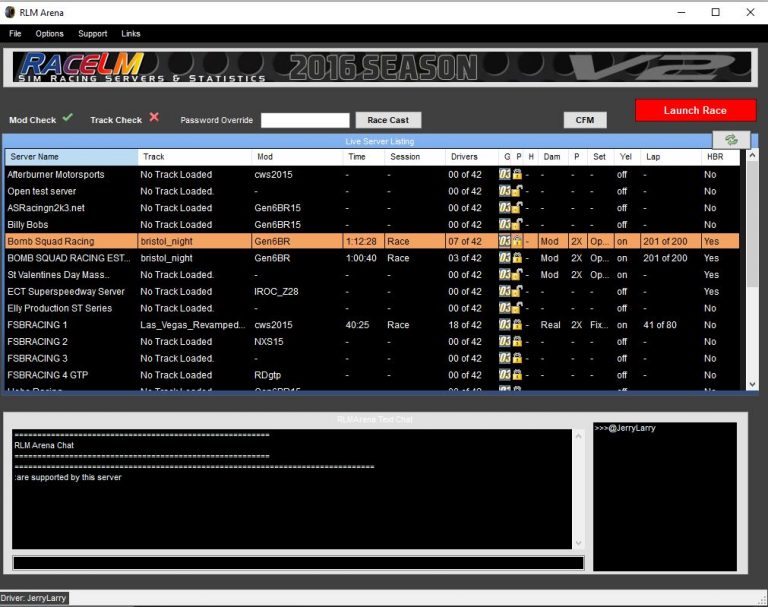Click the server list vertical scrollbar down arrow
Viewport: 768px width, 607px height.
pos(752,383)
